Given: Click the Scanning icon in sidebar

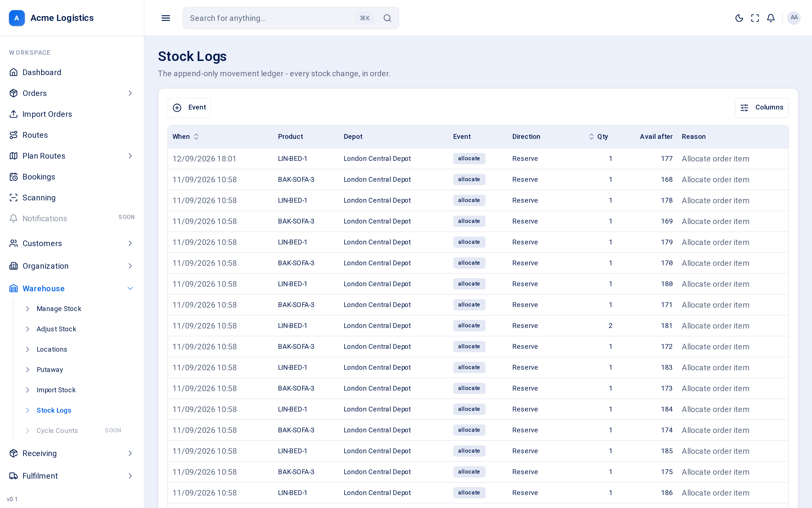Looking at the screenshot, I should pyautogui.click(x=14, y=198).
